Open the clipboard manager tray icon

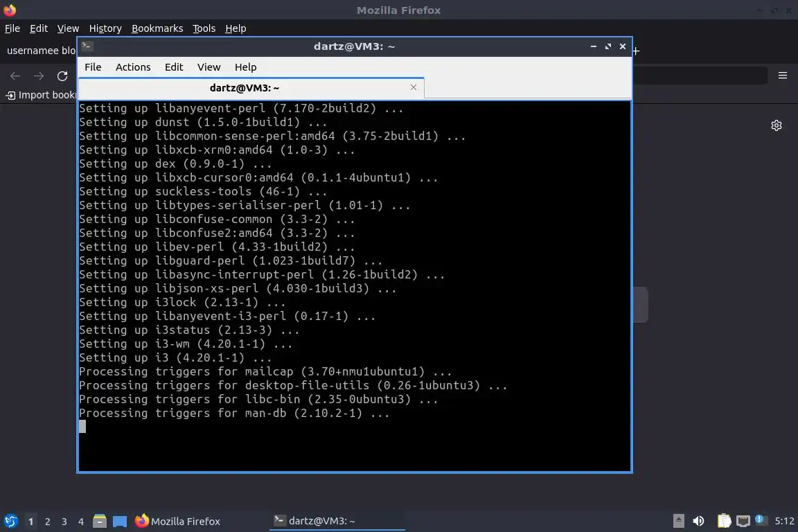click(724, 521)
